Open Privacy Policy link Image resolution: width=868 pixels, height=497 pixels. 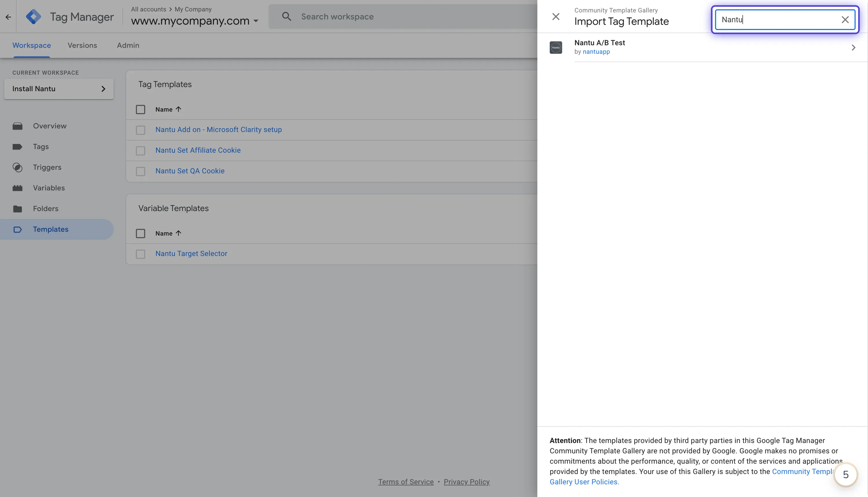coord(467,482)
